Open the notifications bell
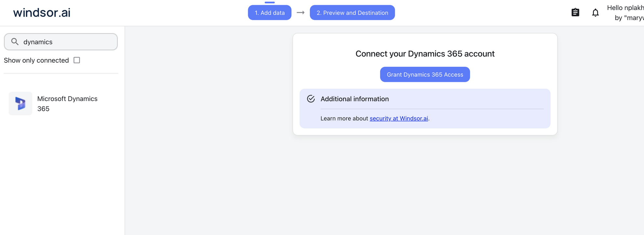 pos(595,13)
